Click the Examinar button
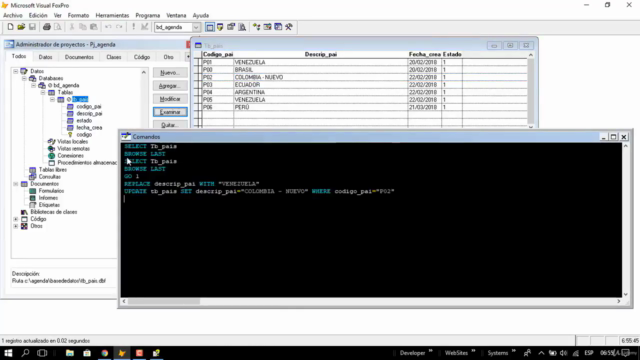640x360 pixels. pyautogui.click(x=170, y=112)
